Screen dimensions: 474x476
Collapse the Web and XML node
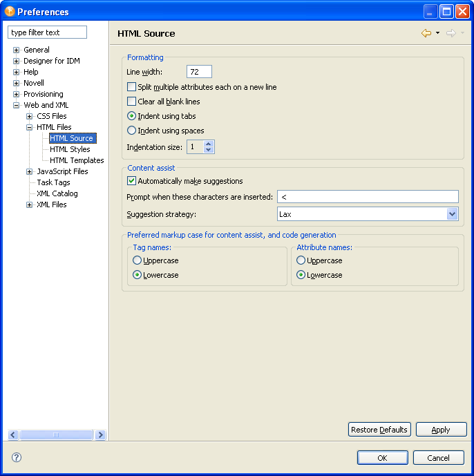tap(17, 105)
